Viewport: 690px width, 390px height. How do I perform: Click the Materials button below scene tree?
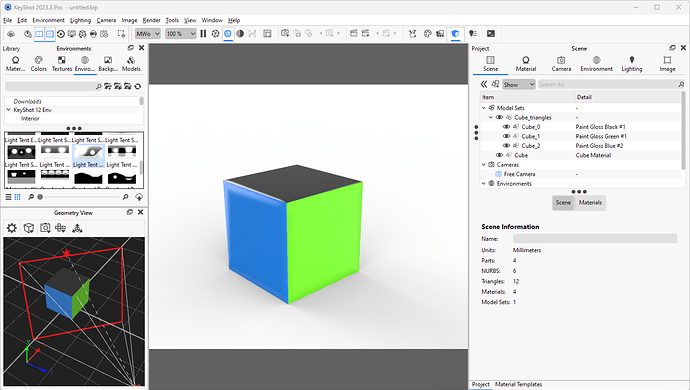pyautogui.click(x=590, y=202)
